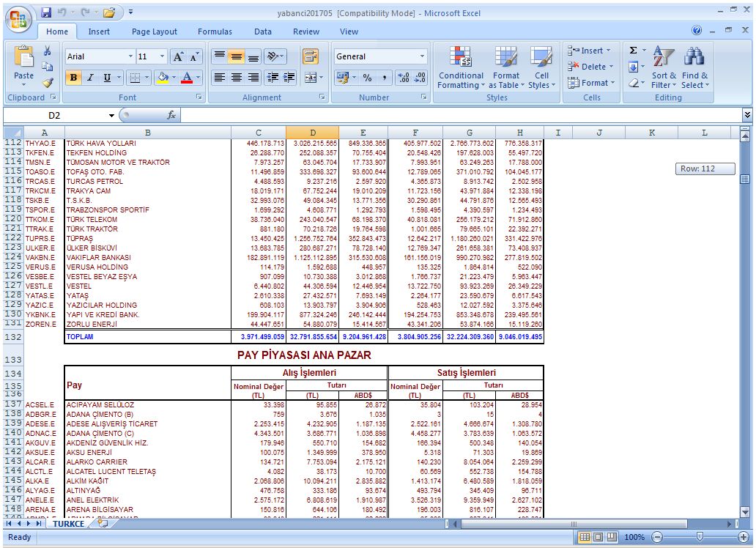Screen dimensions: 756x548
Task: Decrease indent in Alignment group
Action: [x=273, y=77]
